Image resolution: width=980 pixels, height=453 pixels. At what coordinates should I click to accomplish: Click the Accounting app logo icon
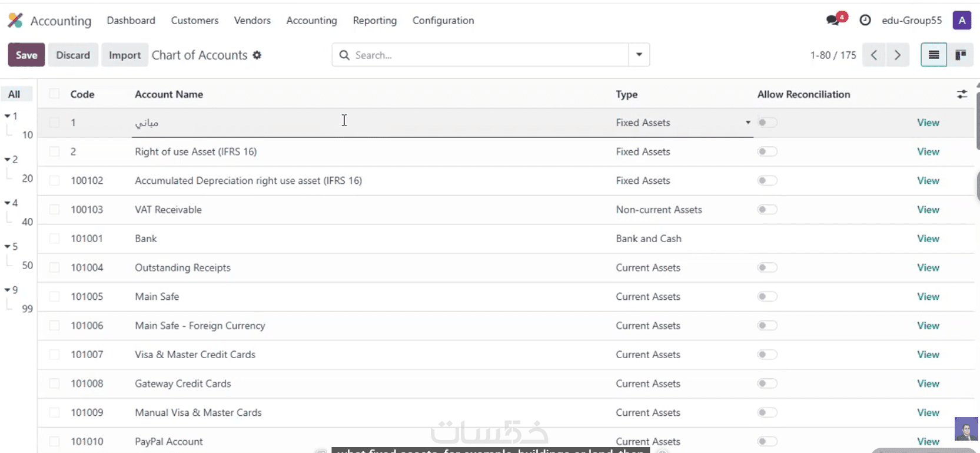[x=15, y=21]
